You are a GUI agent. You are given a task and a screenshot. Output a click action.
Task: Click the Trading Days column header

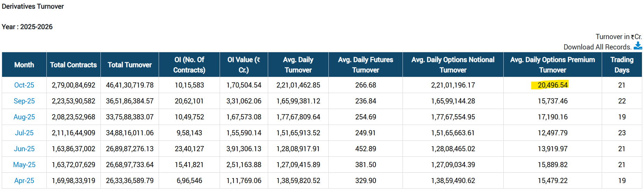pos(622,65)
